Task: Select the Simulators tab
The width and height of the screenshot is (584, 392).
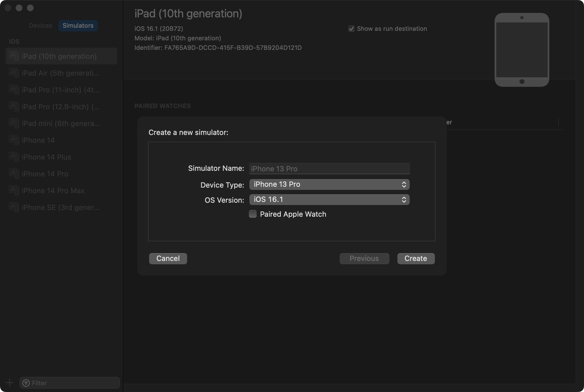Action: (x=78, y=26)
